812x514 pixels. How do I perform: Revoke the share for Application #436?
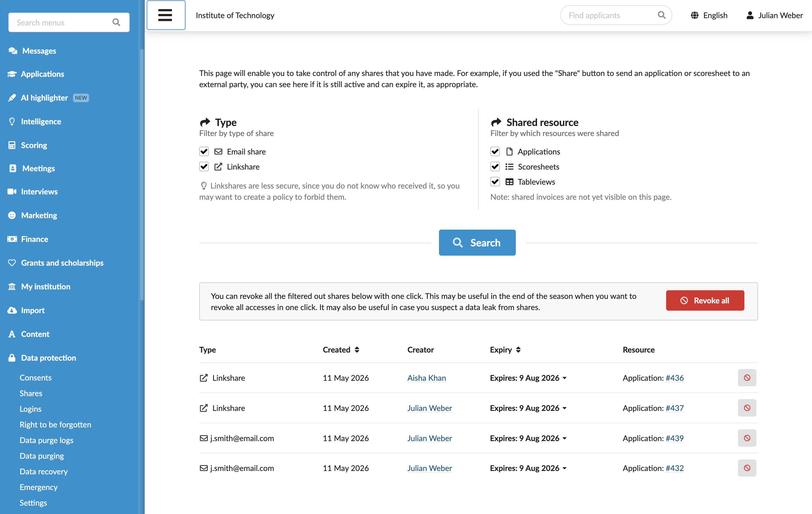coord(747,378)
